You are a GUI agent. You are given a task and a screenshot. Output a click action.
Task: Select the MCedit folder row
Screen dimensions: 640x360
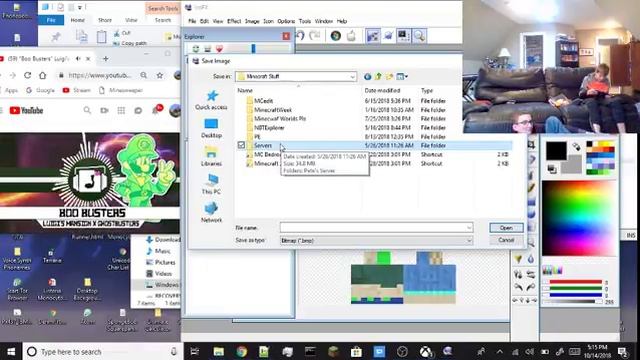(x=373, y=100)
